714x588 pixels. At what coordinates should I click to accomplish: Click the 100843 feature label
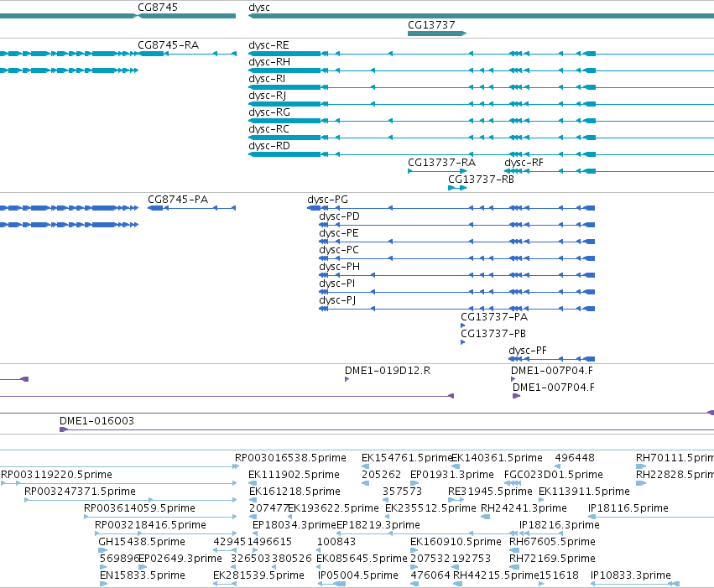point(336,542)
